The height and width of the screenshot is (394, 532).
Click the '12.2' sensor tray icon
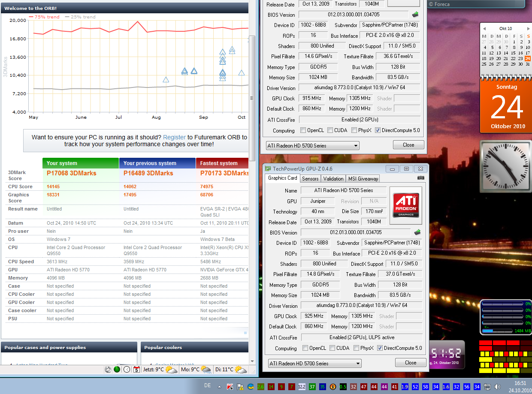302,387
